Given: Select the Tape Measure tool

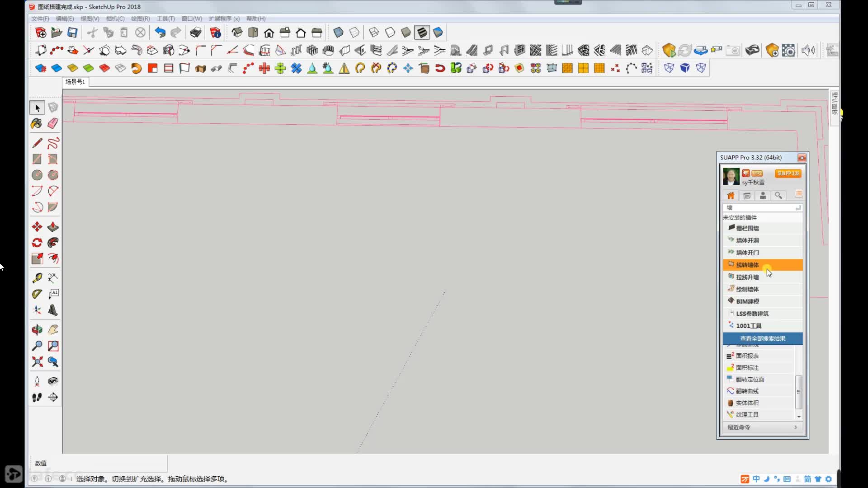Looking at the screenshot, I should 37,278.
